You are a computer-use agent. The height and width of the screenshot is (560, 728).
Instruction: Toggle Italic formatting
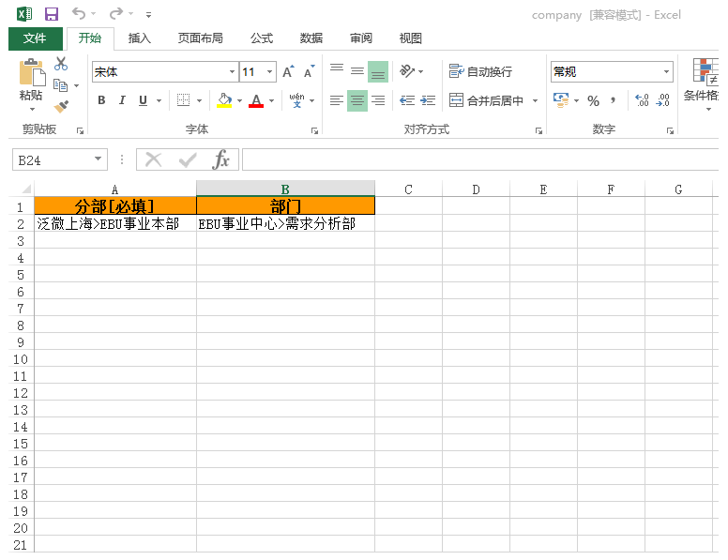[x=122, y=100]
